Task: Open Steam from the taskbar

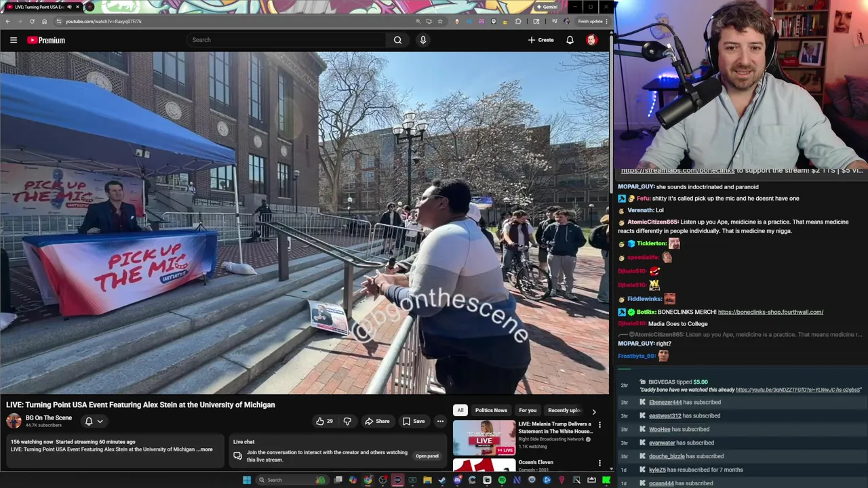Action: click(441, 480)
